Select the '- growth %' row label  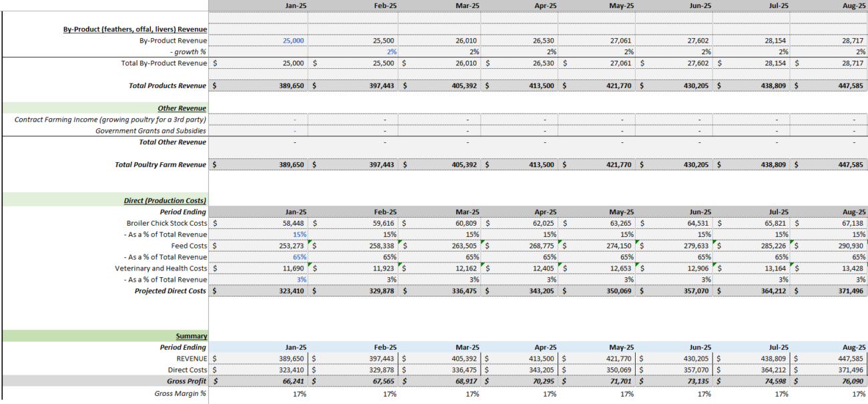pos(188,52)
